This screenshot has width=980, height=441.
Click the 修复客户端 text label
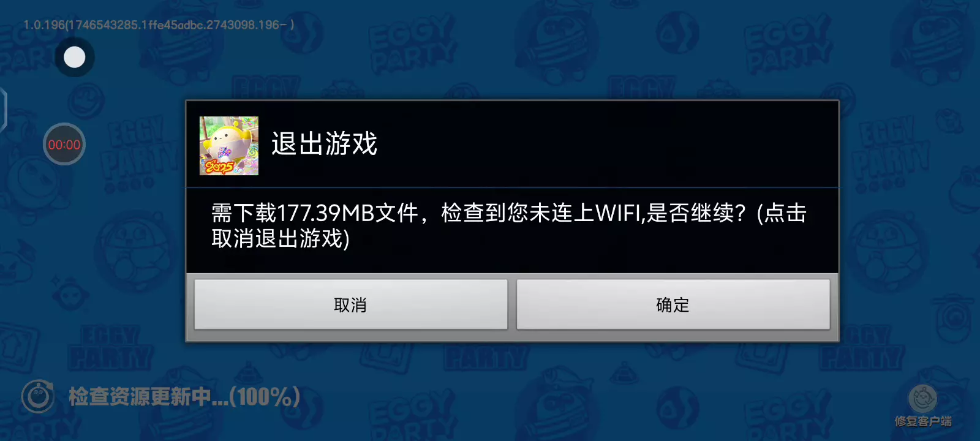pos(923,421)
